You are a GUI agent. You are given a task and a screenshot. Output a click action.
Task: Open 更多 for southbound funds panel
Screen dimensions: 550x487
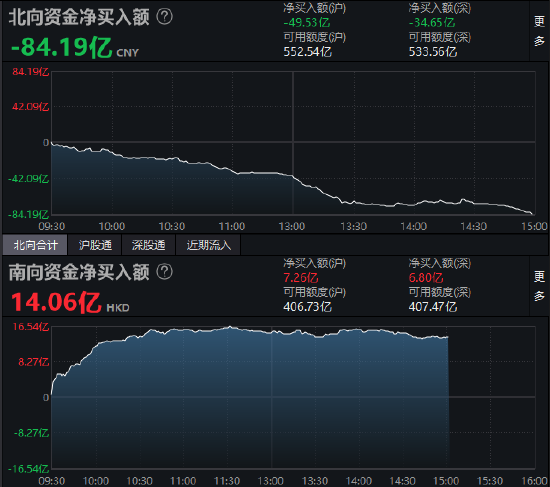539,286
